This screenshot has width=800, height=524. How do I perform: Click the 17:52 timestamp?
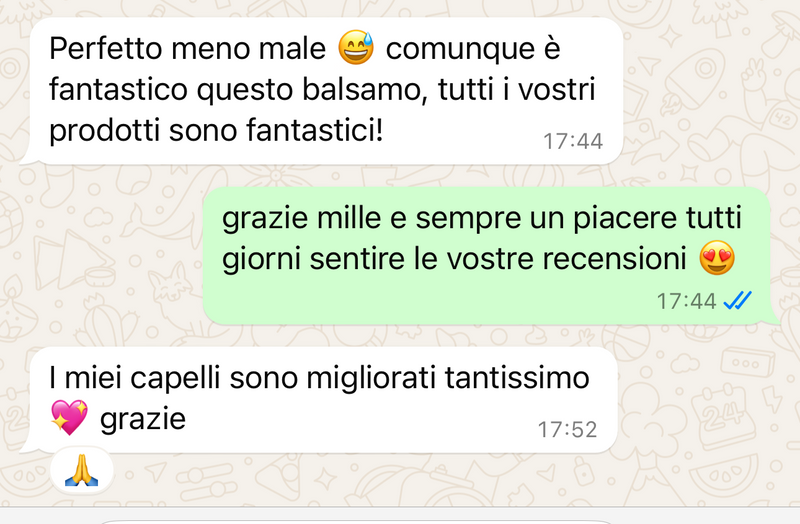point(567,430)
